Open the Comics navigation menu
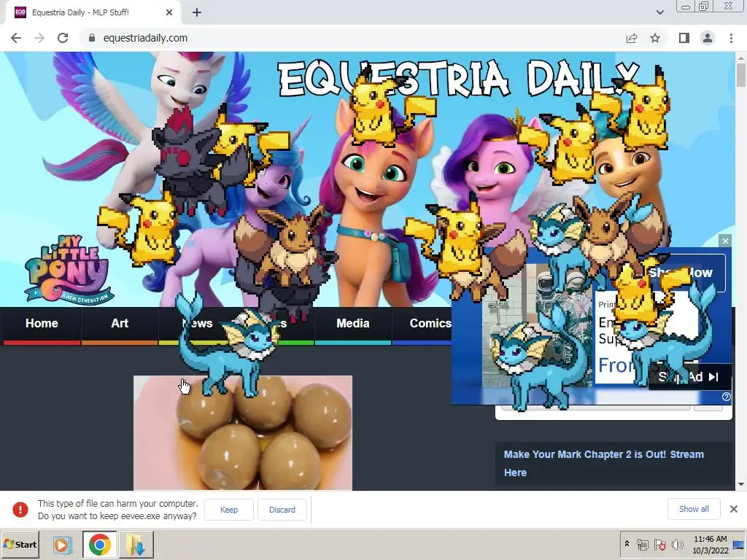747x560 pixels. point(430,323)
